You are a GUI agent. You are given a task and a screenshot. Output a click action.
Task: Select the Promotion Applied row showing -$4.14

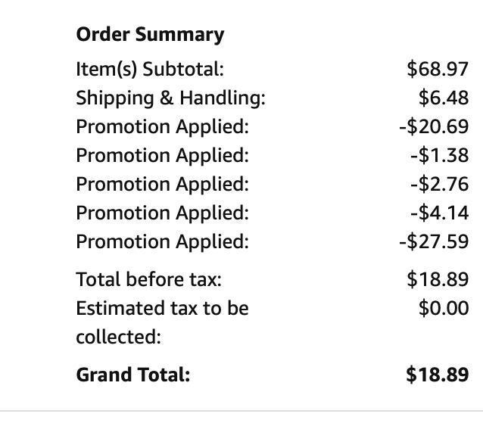[x=273, y=213]
